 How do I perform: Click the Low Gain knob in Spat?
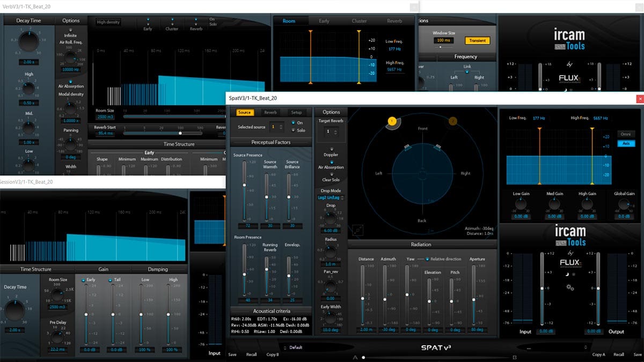519,204
